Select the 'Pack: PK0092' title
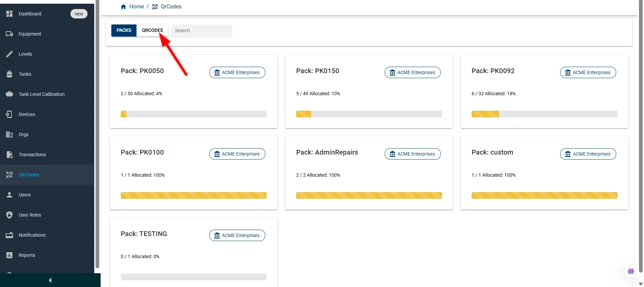The image size is (644, 287). [493, 71]
